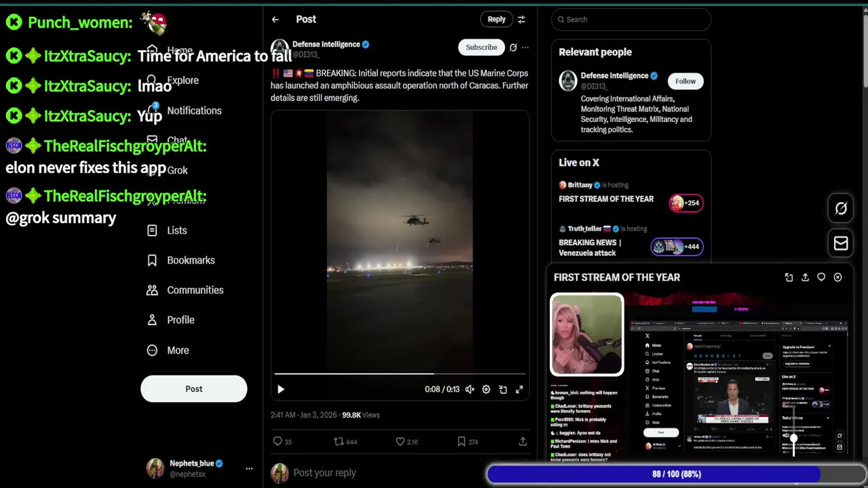The image size is (868, 488).
Task: Like the post with 2.1K likes
Action: tap(407, 441)
